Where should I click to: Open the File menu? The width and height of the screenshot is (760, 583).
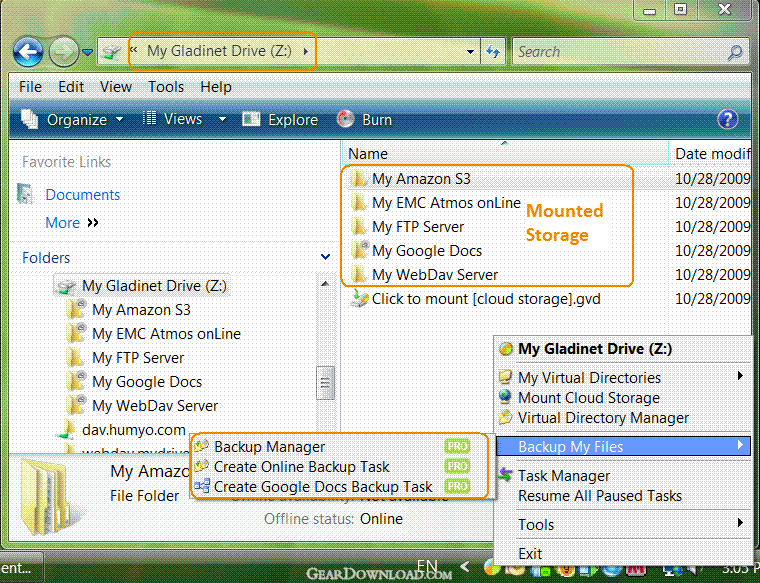coord(30,87)
